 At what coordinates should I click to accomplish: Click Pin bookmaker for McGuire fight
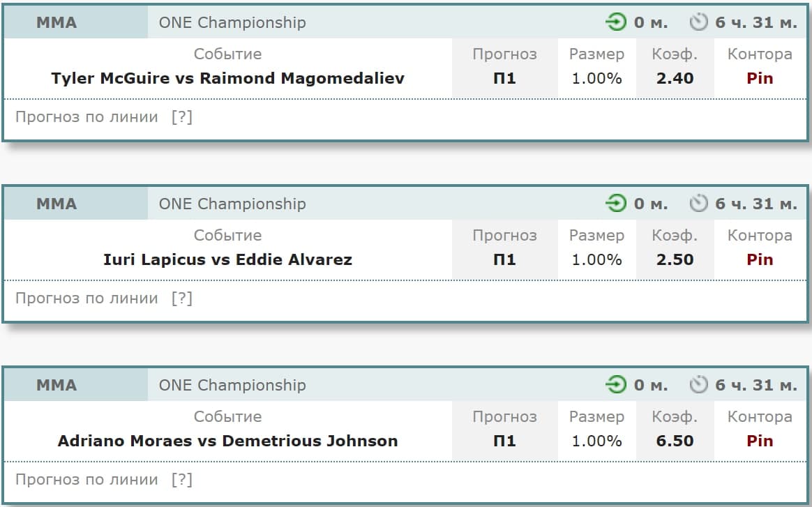tap(760, 78)
